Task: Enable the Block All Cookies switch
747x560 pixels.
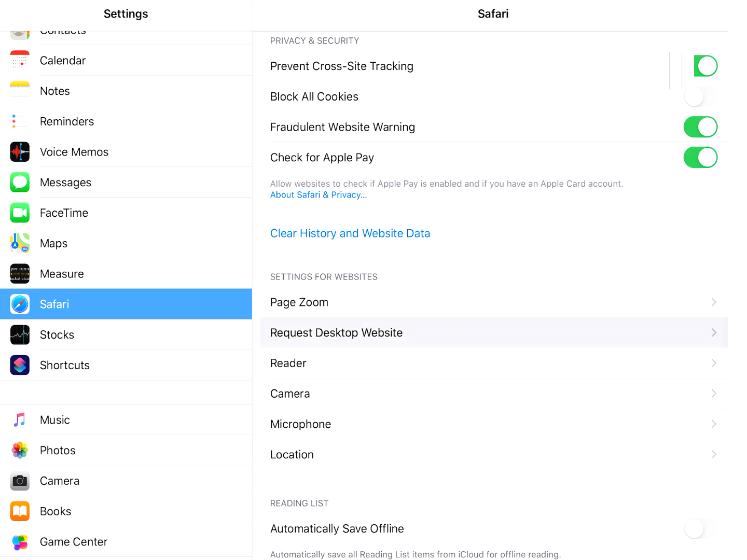Action: coord(700,96)
